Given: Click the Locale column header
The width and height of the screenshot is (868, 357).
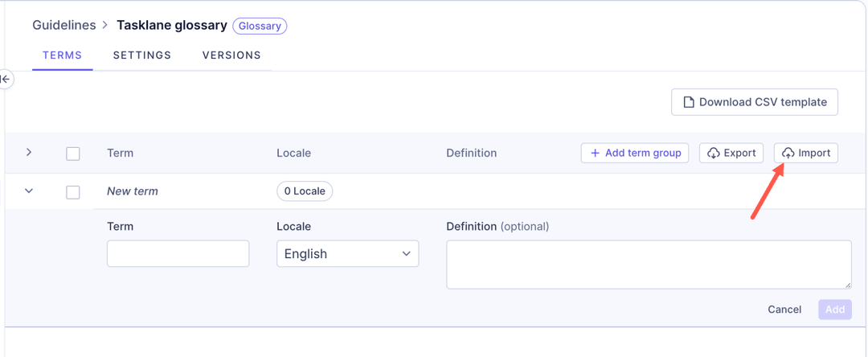Looking at the screenshot, I should [294, 153].
